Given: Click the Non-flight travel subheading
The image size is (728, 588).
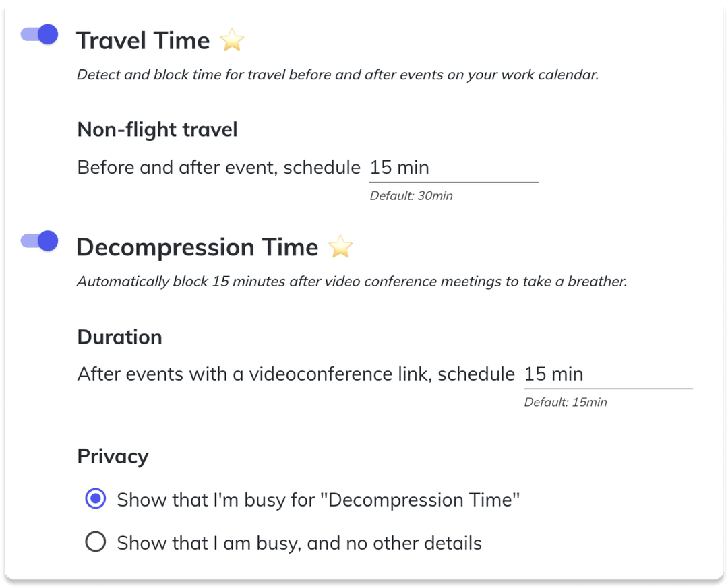Looking at the screenshot, I should click(157, 129).
